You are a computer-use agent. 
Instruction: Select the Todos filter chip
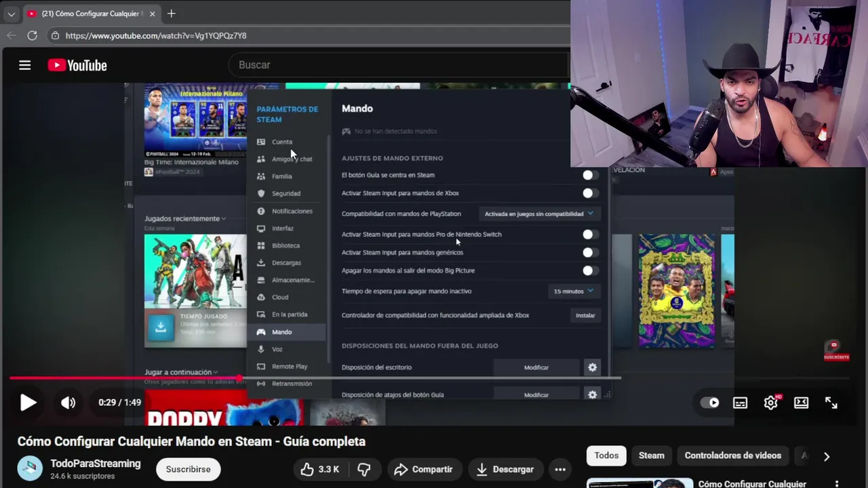606,455
